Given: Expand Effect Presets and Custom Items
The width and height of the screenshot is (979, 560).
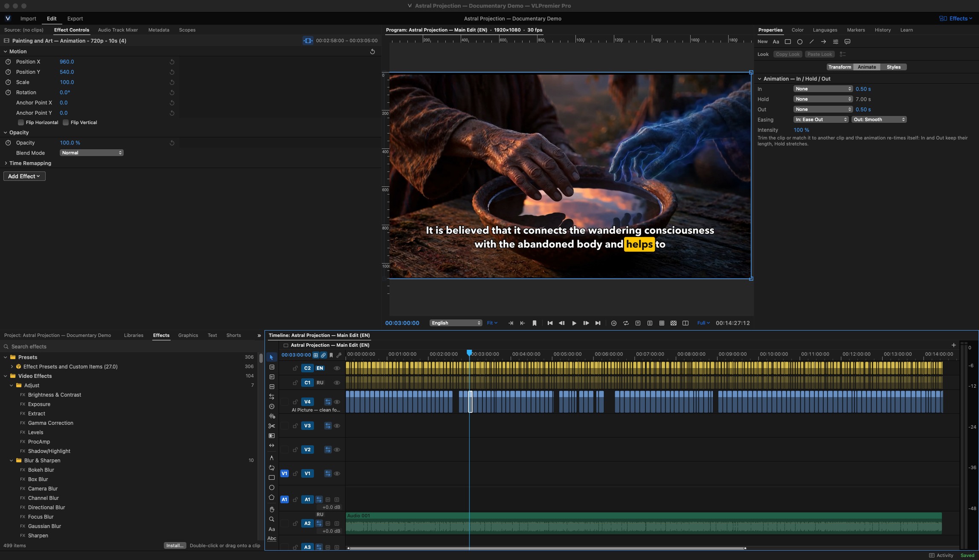Looking at the screenshot, I should coord(12,367).
